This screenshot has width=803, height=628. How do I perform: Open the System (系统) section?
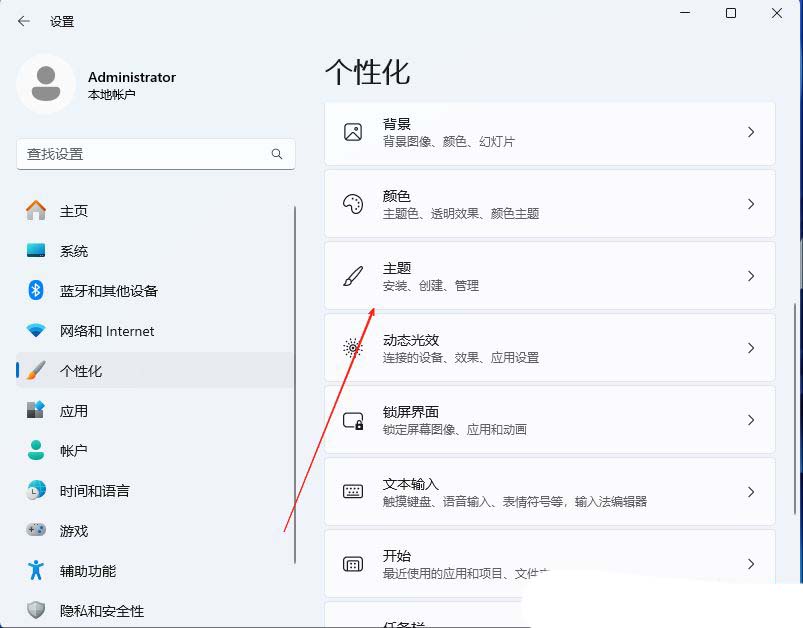coord(74,251)
